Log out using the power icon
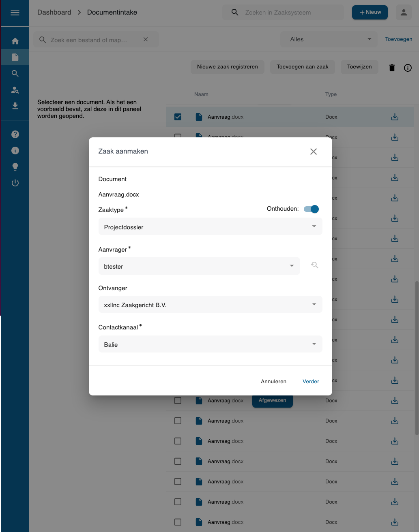The image size is (419, 532). tap(15, 183)
